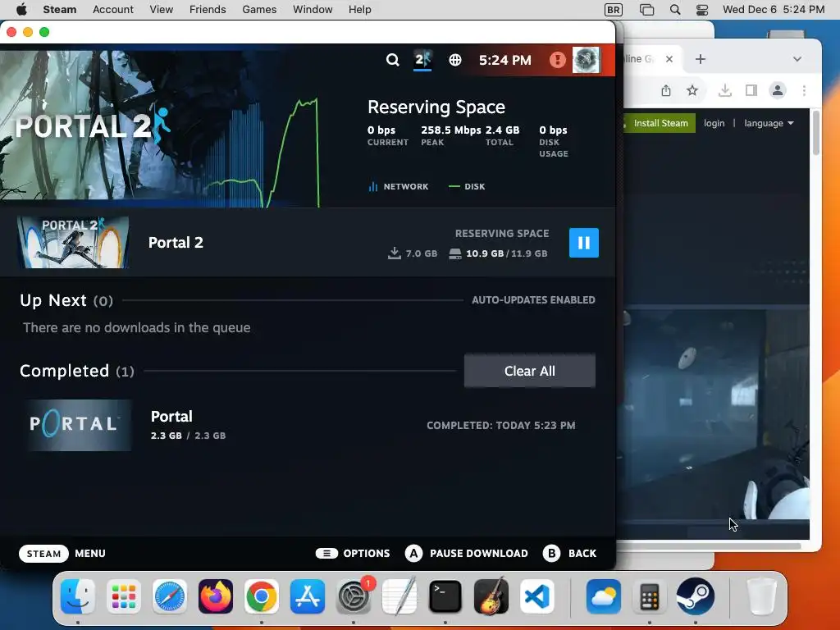Open the Friends menu
840x630 pixels.
[x=208, y=10]
